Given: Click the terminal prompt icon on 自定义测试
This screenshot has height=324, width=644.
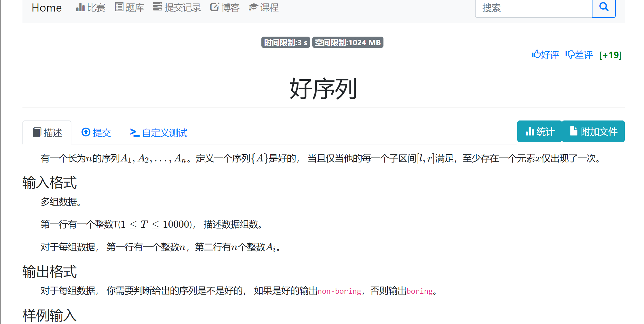Looking at the screenshot, I should [134, 132].
